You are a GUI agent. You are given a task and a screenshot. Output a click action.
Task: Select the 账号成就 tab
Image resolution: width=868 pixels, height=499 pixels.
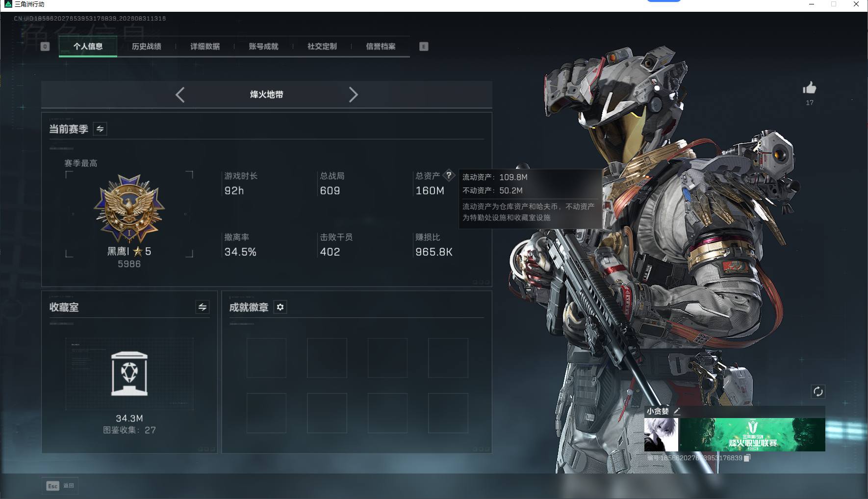(x=263, y=47)
